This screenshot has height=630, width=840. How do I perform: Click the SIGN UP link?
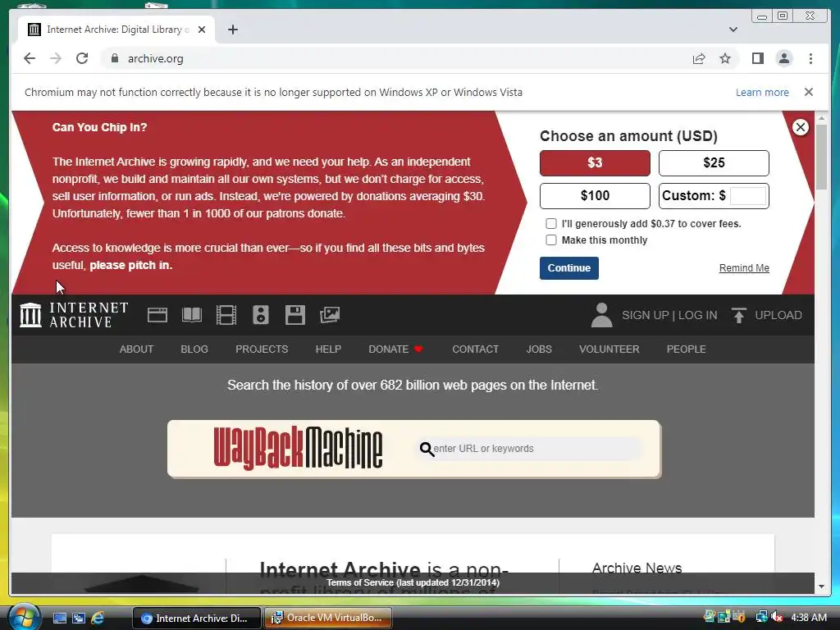[645, 315]
